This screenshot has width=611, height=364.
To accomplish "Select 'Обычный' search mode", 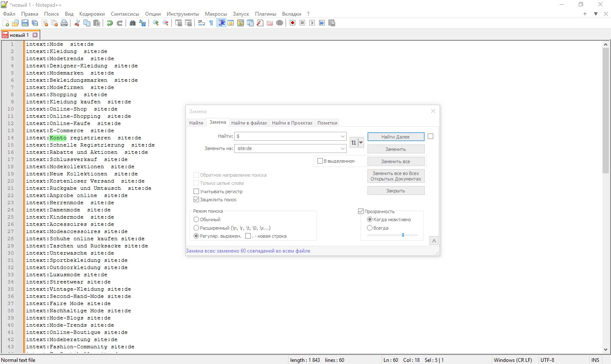I will click(x=196, y=220).
